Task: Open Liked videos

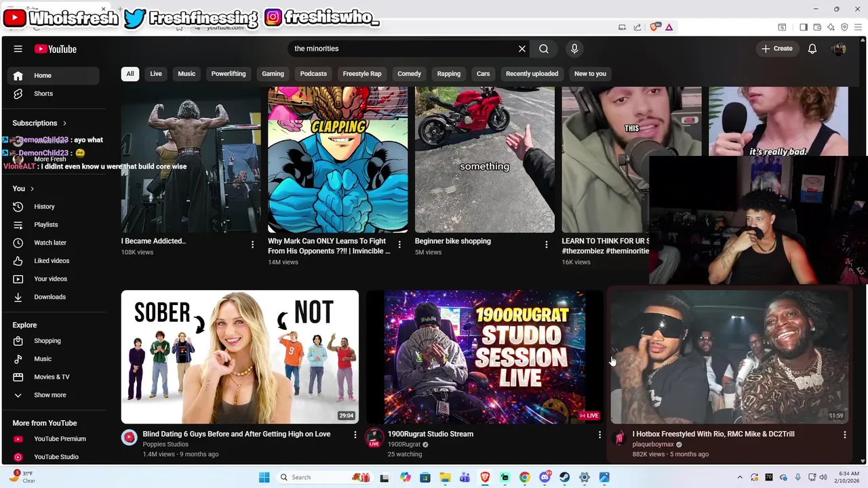Action: click(54, 261)
